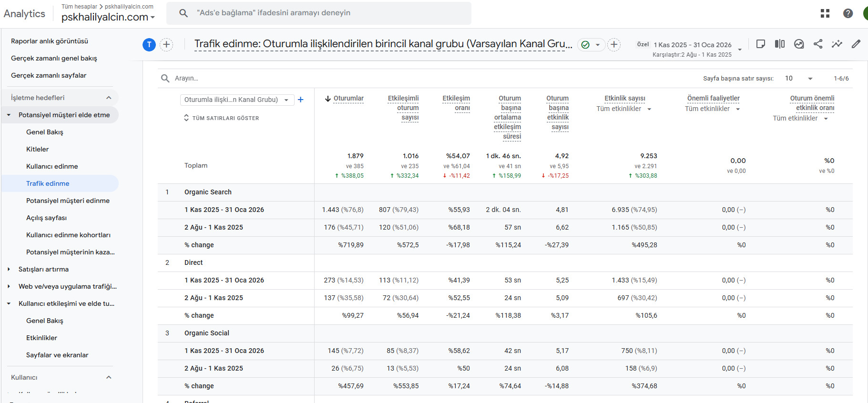
Task: Expand the date range picker
Action: 740,49
